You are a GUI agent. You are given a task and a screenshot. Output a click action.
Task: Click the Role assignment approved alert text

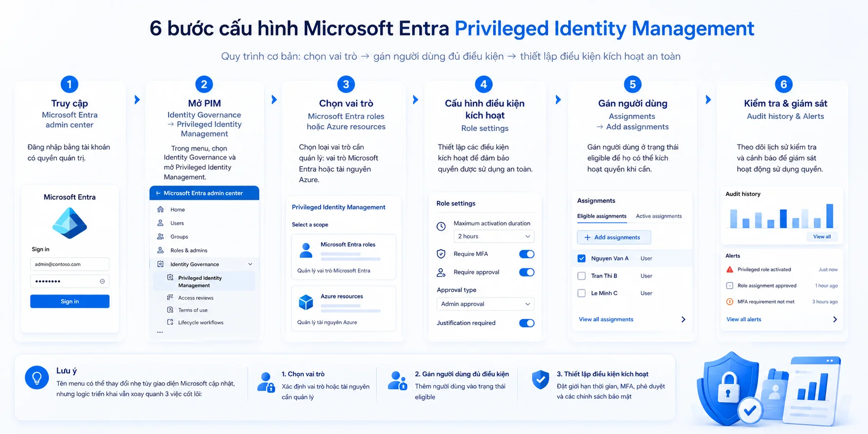(767, 286)
